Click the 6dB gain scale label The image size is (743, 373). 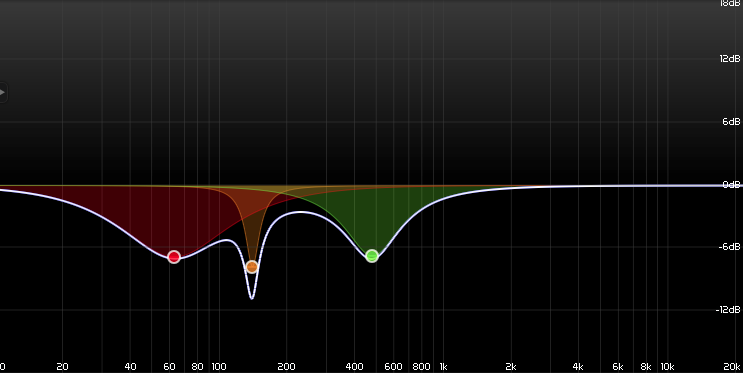732,122
